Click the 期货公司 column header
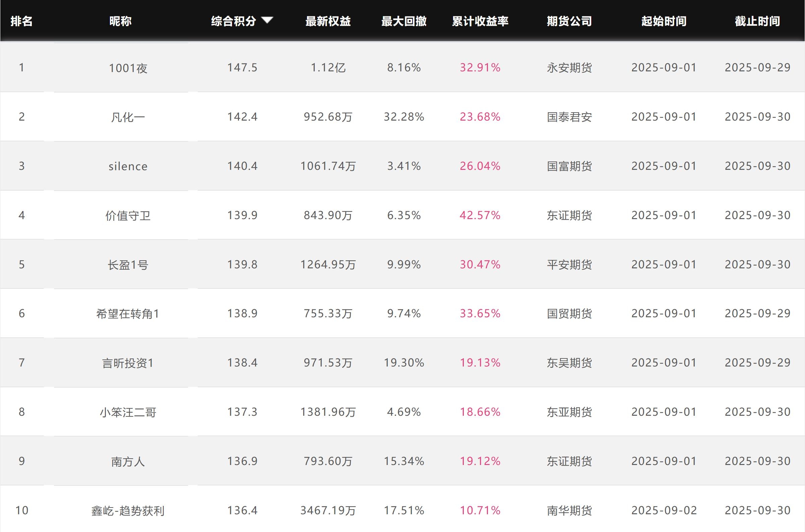Image resolution: width=805 pixels, height=532 pixels. 569,21
